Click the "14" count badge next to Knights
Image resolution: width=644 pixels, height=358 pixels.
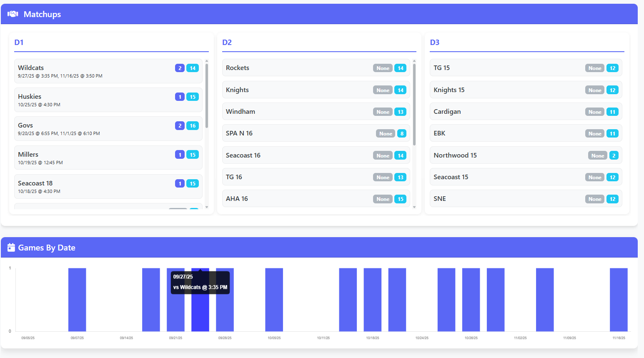[x=400, y=90]
